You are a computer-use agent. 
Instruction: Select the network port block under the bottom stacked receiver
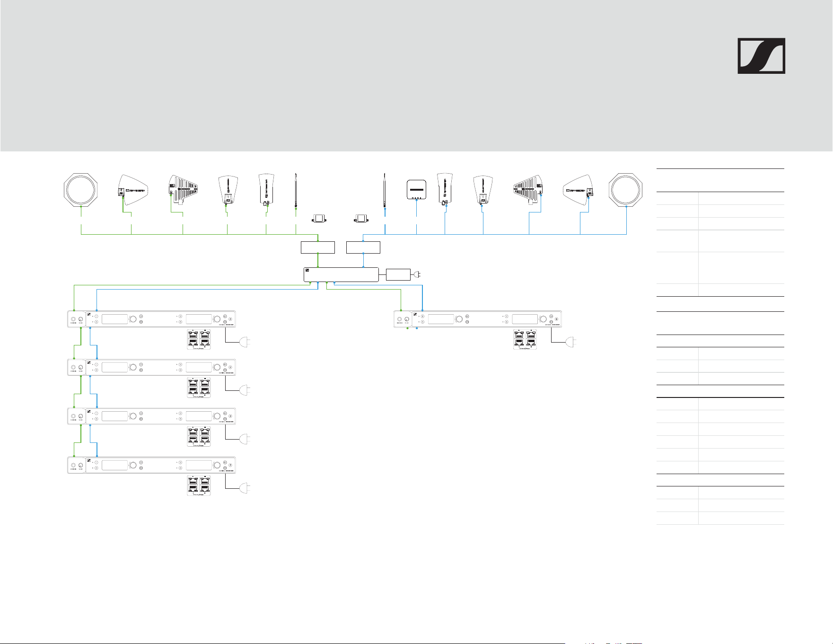click(x=199, y=485)
